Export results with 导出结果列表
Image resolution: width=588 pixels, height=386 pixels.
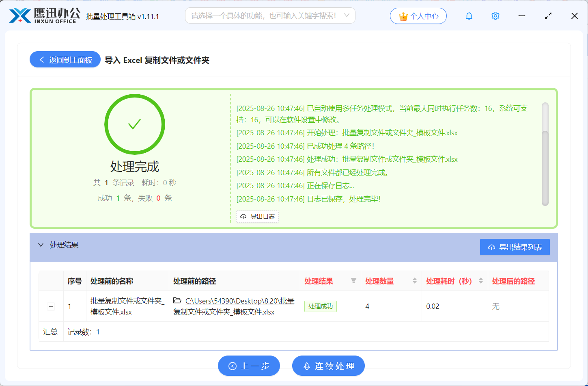(515, 247)
